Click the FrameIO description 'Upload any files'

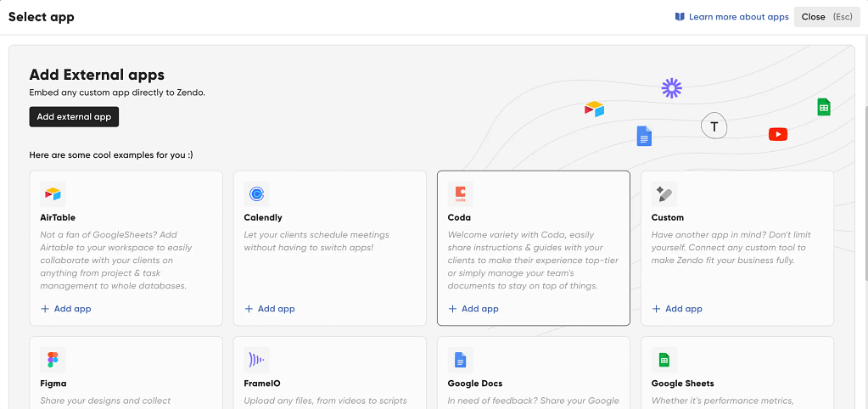[x=326, y=401]
